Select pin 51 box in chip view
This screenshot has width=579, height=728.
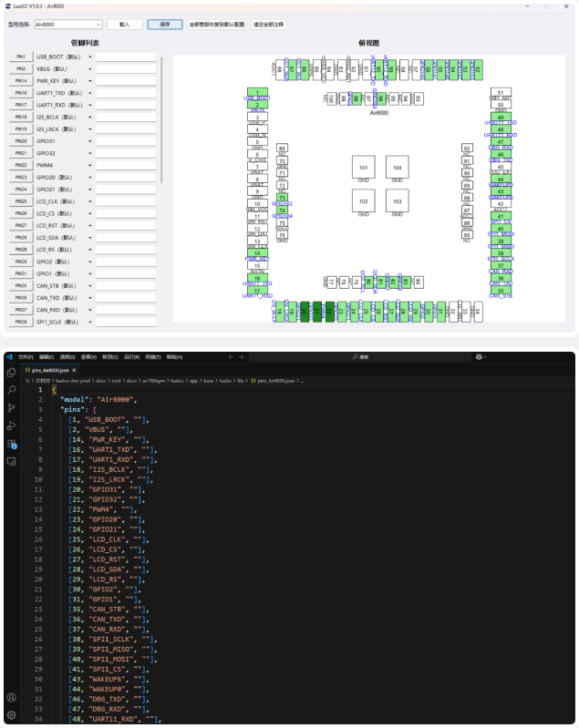pyautogui.click(x=501, y=92)
